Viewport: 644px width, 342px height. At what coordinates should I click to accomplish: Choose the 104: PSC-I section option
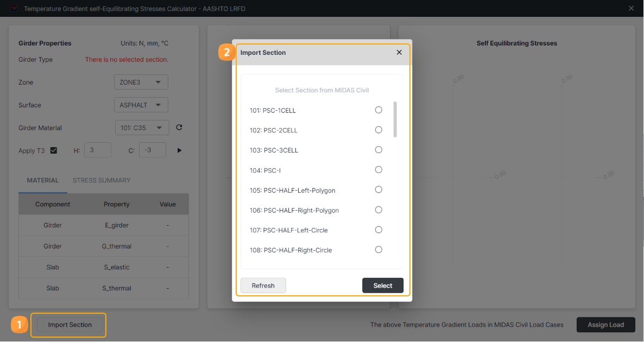click(x=378, y=170)
